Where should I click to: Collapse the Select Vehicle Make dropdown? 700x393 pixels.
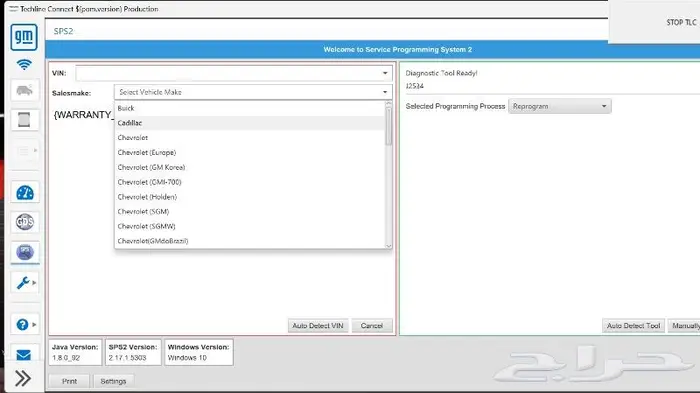point(385,92)
